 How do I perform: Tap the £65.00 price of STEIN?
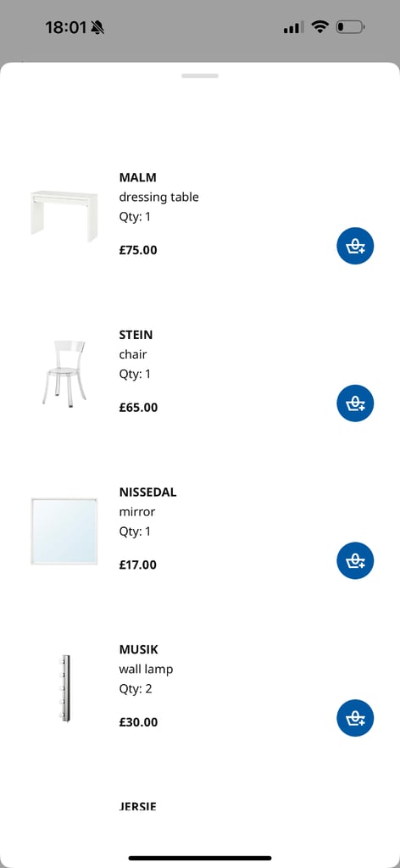[x=138, y=408]
